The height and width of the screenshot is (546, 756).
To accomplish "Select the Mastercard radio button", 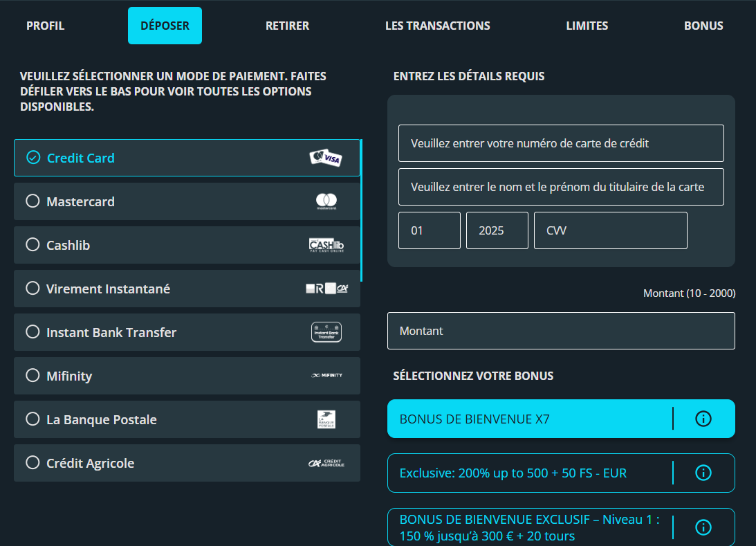I will (33, 201).
